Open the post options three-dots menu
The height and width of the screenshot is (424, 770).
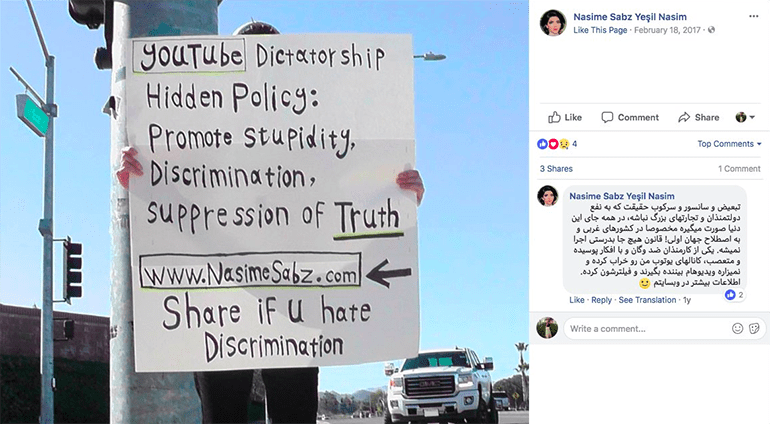coord(753,16)
